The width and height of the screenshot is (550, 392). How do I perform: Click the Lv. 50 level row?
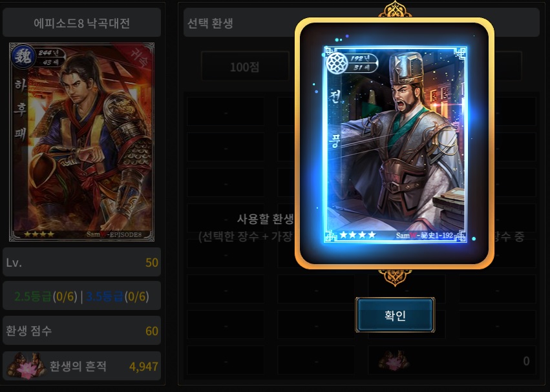coord(81,262)
